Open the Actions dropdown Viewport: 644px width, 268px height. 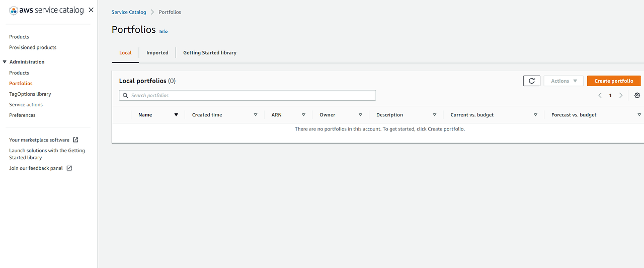(563, 81)
